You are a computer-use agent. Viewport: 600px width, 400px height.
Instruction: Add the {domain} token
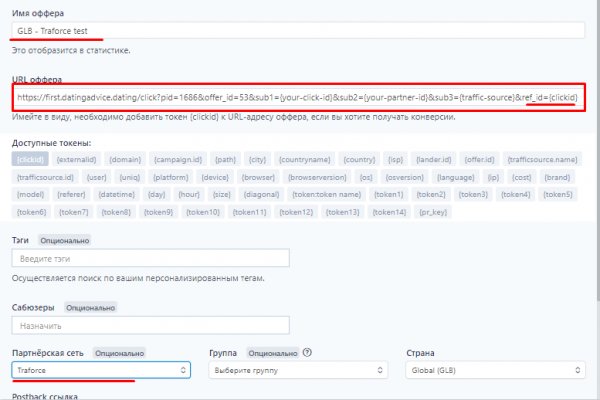tap(125, 158)
